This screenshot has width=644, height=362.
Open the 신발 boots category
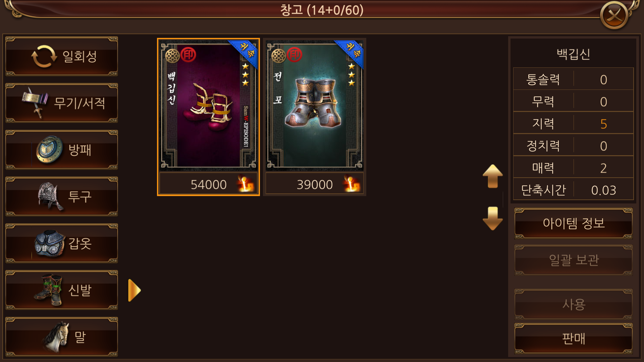62,290
